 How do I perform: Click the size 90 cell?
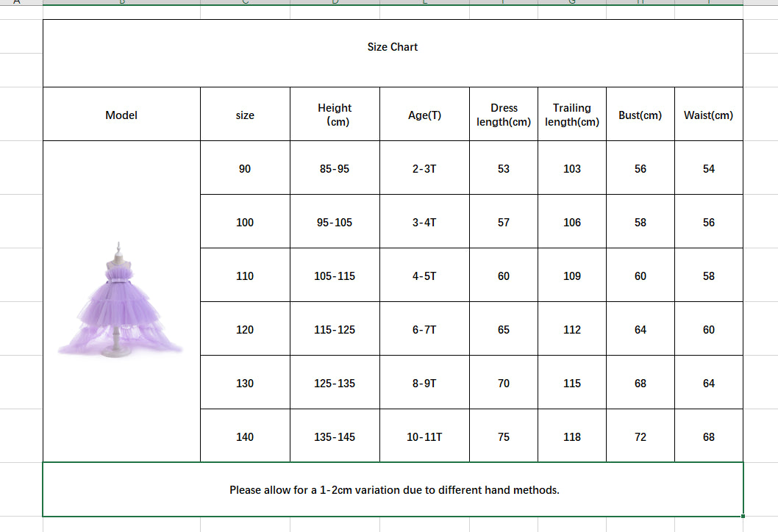click(245, 169)
